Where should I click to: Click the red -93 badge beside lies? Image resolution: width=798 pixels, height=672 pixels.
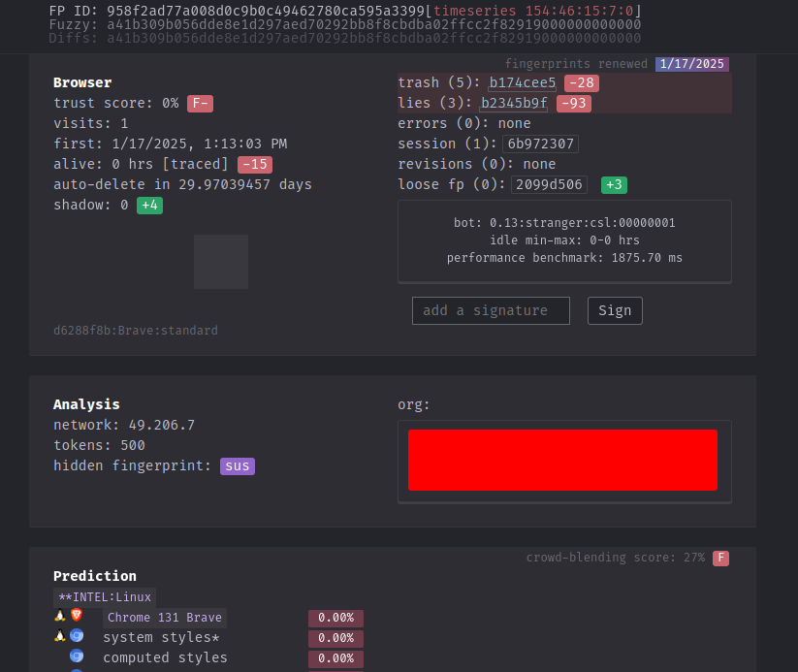click(x=574, y=103)
